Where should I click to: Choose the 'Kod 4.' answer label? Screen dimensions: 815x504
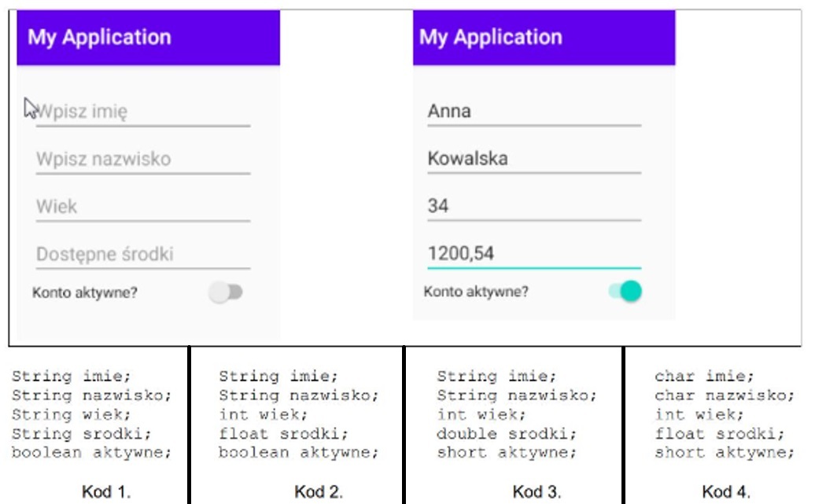tap(726, 491)
